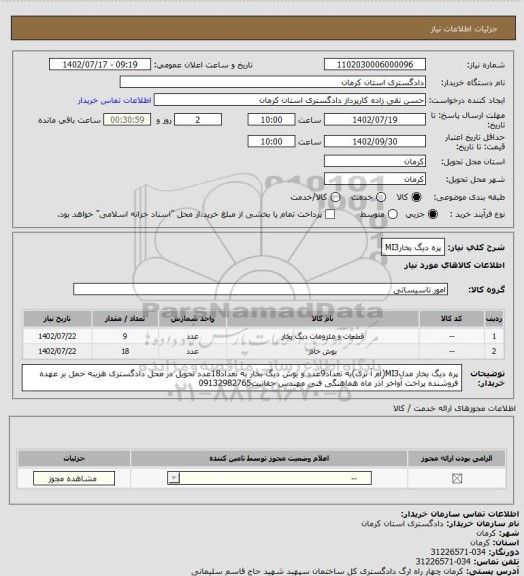Click the ردیف column header
This screenshot has width=524, height=576.
point(494,318)
